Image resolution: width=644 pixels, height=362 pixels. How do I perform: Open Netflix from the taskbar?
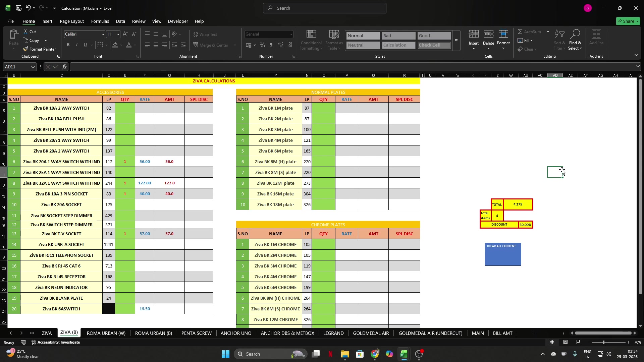(330, 354)
